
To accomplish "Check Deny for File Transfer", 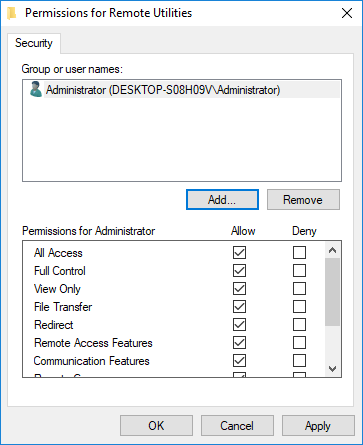I will point(299,307).
